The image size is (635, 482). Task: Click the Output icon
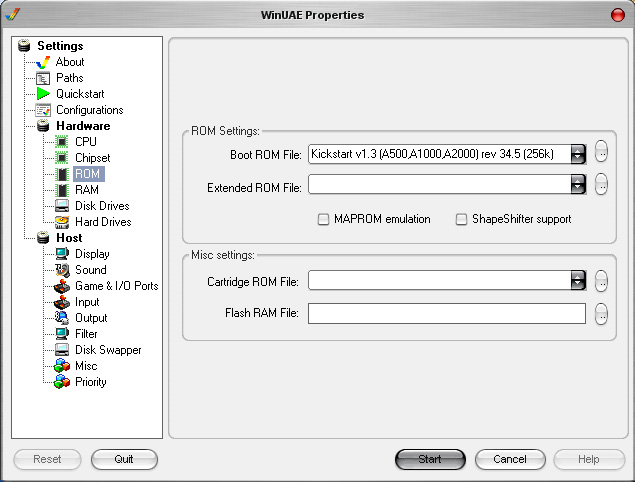tap(62, 318)
